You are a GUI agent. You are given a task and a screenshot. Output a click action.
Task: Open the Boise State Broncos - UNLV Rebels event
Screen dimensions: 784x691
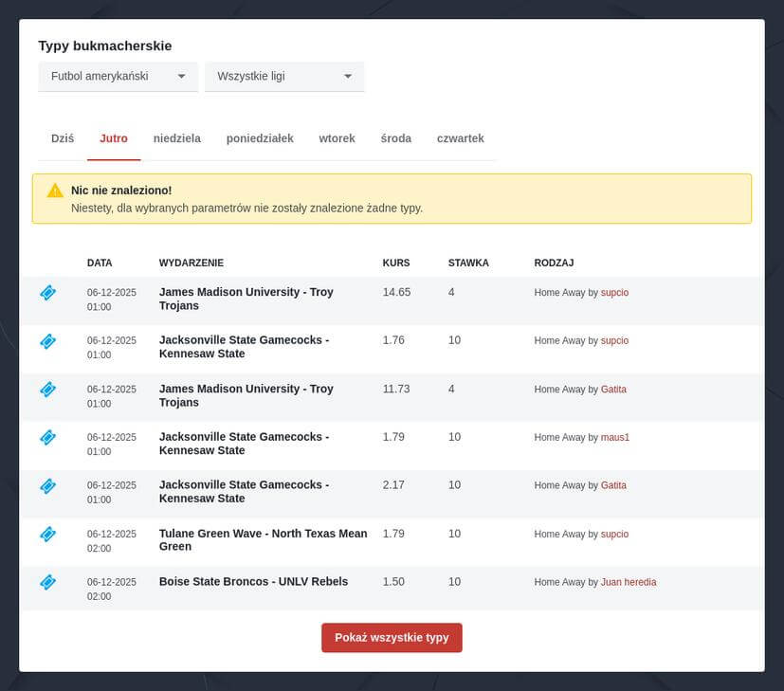pyautogui.click(x=253, y=582)
